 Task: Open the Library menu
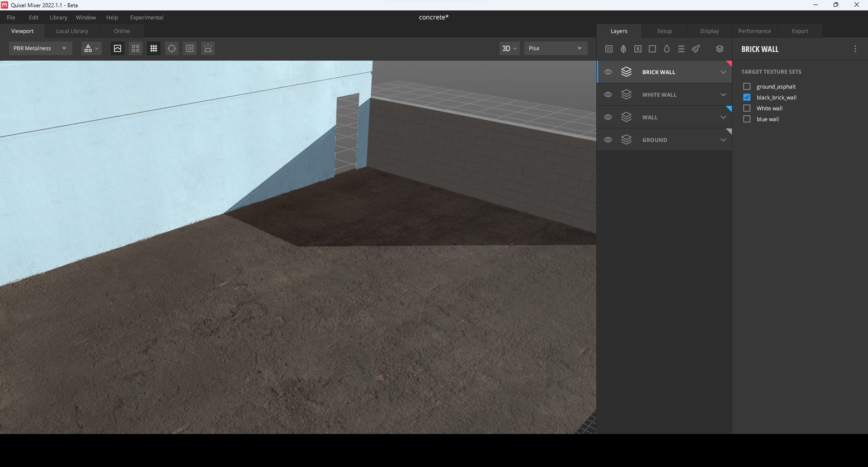(x=58, y=17)
